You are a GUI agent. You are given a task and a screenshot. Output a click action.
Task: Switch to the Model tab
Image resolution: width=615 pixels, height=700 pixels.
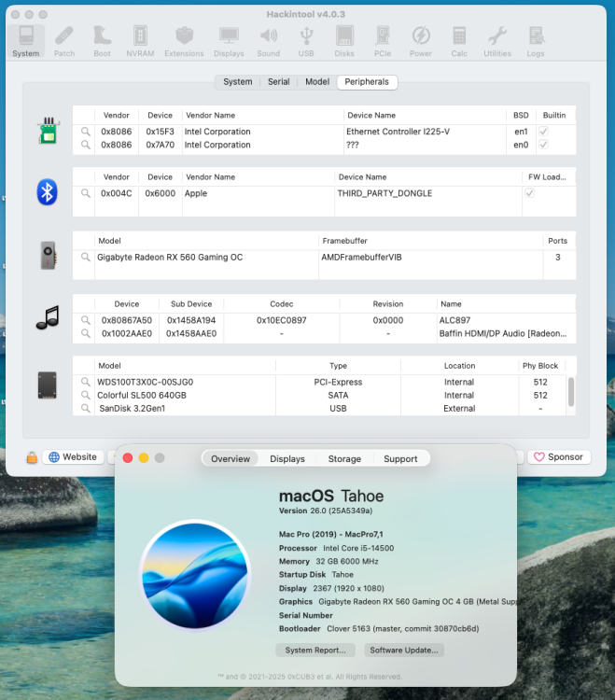pos(317,82)
